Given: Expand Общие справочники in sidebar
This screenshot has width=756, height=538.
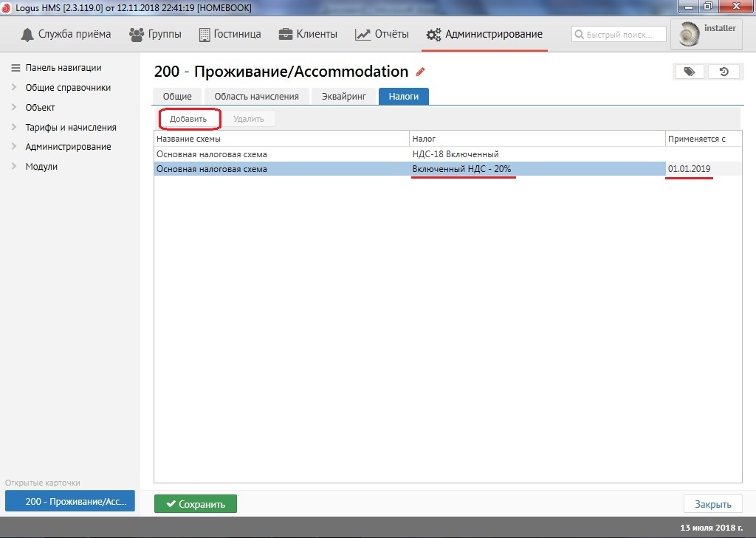Looking at the screenshot, I should 14,88.
